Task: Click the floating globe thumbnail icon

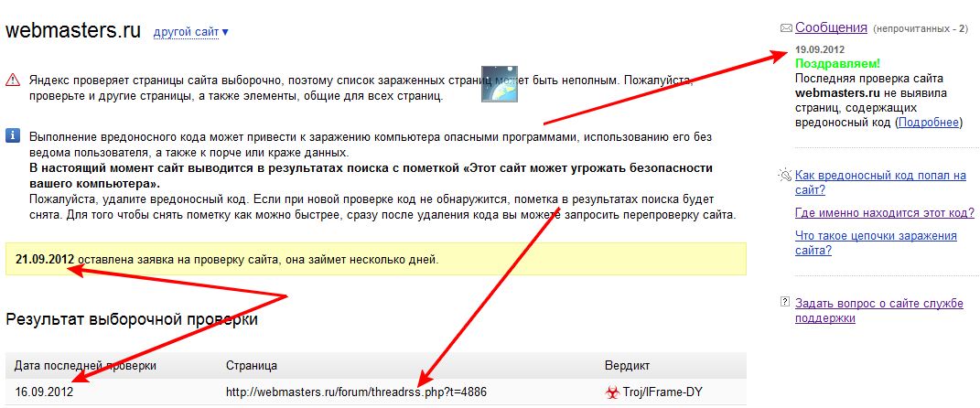Action: click(499, 83)
